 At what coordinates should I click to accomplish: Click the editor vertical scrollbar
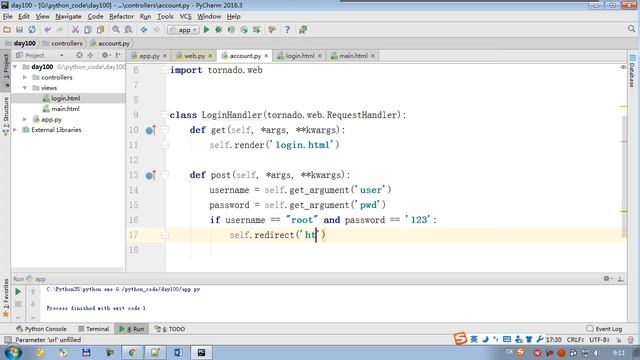(x=624, y=176)
